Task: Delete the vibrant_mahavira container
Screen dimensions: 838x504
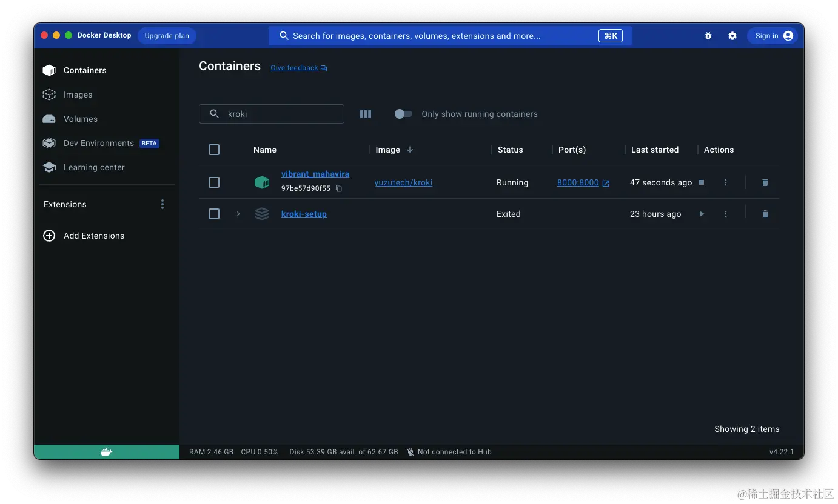Action: click(x=765, y=182)
